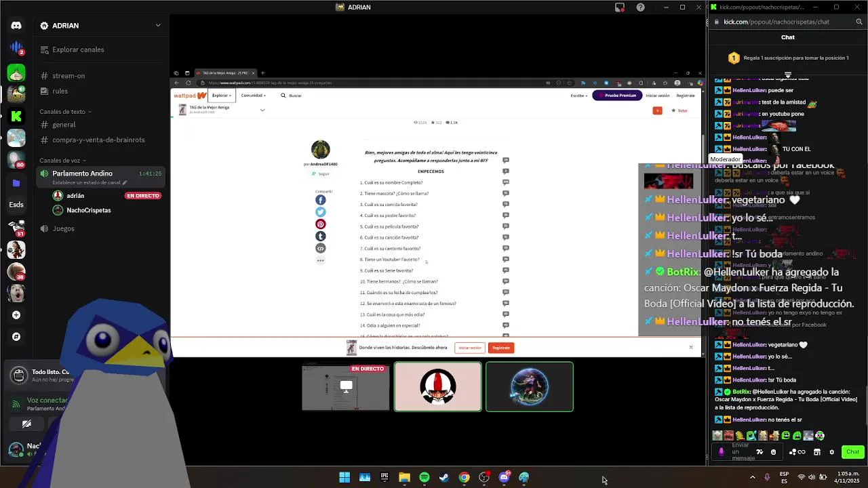868x488 pixels.
Task: Open the Kick chat shop icon
Action: [x=817, y=452]
